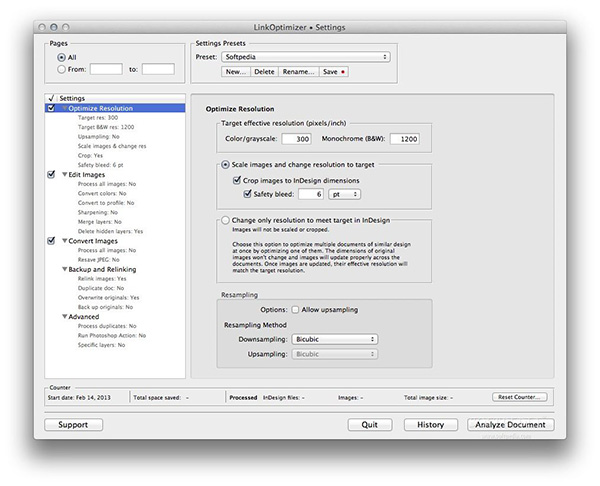The height and width of the screenshot is (486, 600).
Task: Select the All pages radio button
Action: pos(61,57)
